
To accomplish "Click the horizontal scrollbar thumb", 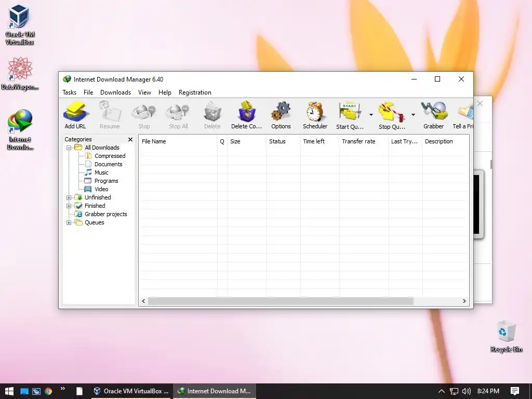I will [281, 301].
